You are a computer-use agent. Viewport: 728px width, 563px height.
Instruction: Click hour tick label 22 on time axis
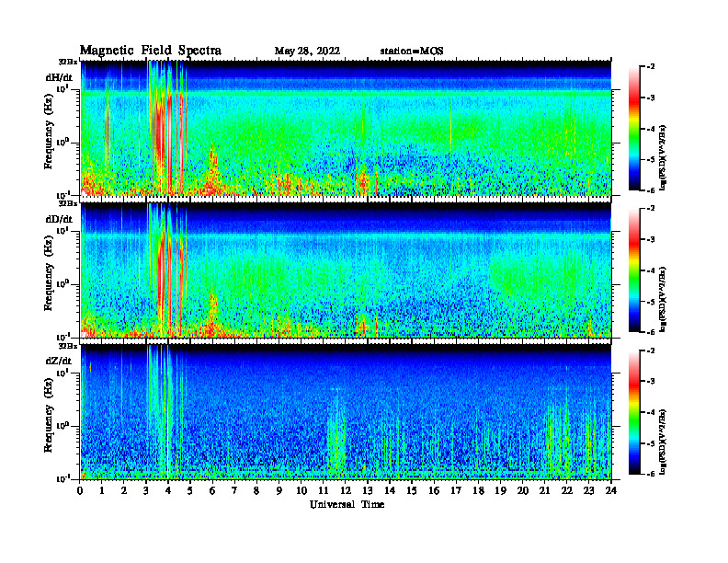(x=566, y=490)
